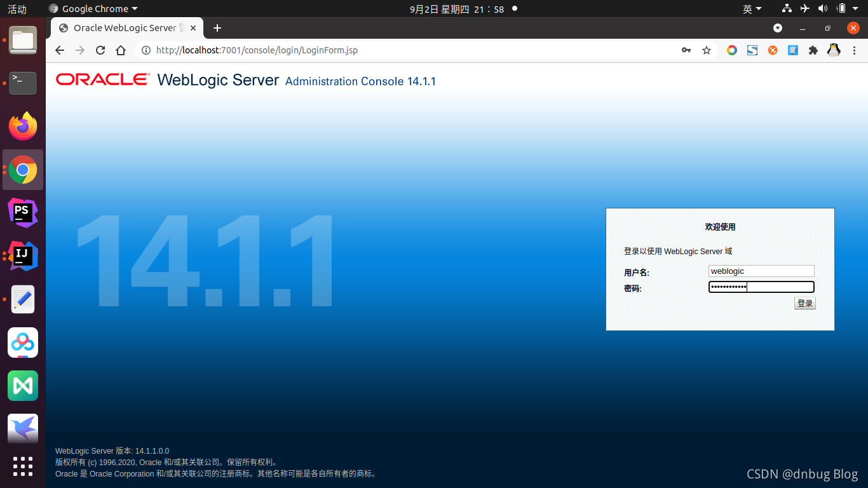Focus the 用户名 username field
868x488 pixels.
pyautogui.click(x=761, y=271)
